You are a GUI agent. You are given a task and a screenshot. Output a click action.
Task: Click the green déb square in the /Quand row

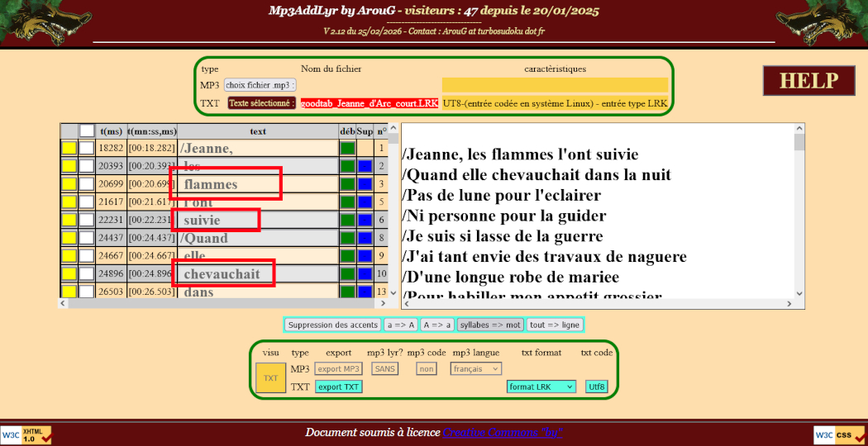[347, 239]
